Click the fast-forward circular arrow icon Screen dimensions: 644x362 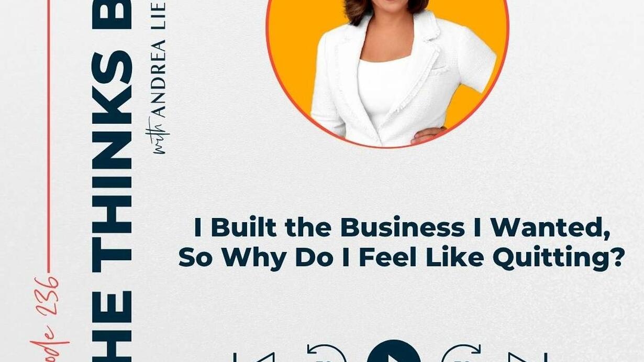coord(461,353)
